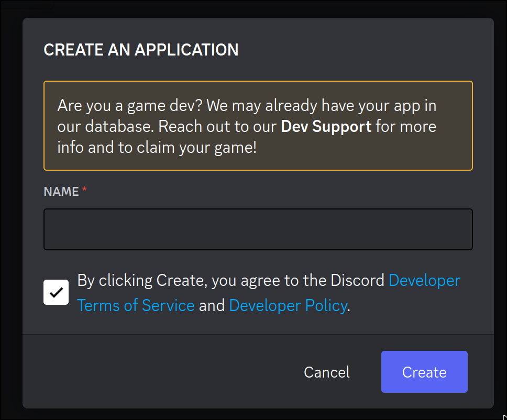Image resolution: width=507 pixels, height=420 pixels.
Task: Click the word "Developer" before Terms of Service
Action: tap(424, 281)
